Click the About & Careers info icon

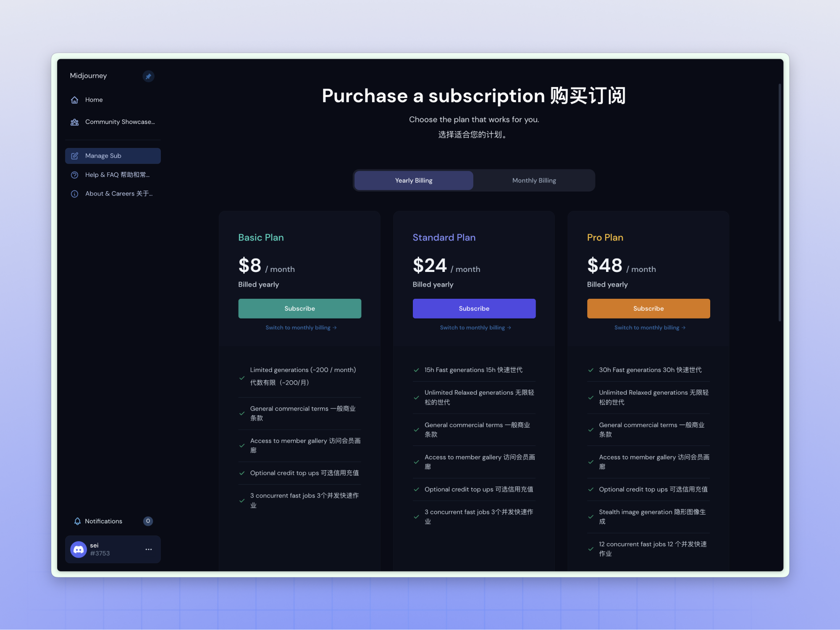click(75, 194)
